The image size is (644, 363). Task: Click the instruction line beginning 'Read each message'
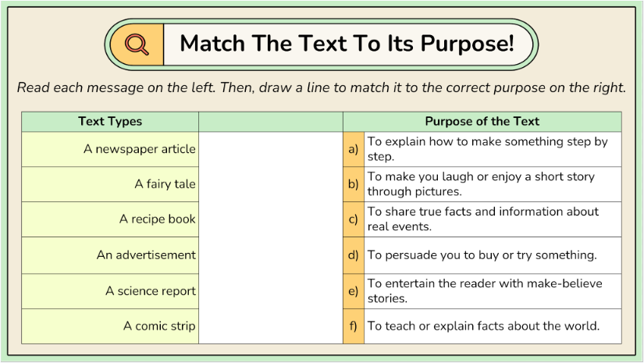point(322,87)
